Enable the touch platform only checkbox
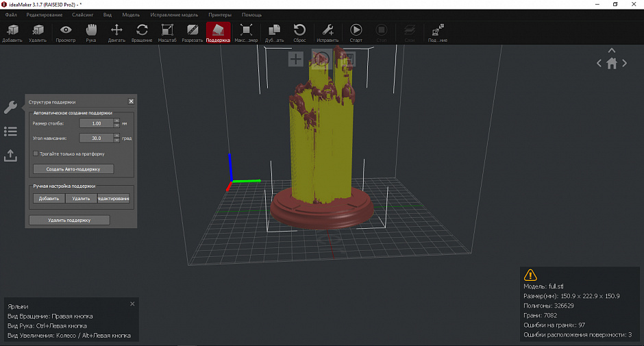The image size is (644, 346). pyautogui.click(x=36, y=153)
